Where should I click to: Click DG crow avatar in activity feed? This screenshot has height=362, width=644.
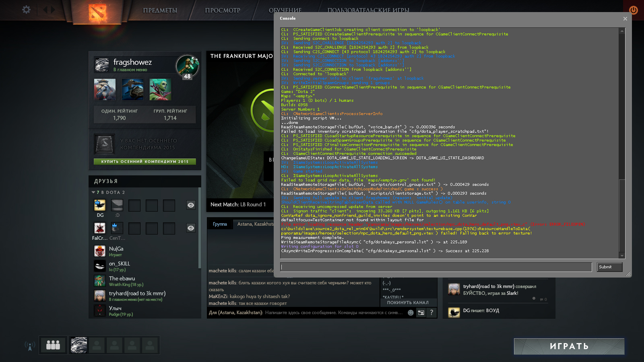(x=454, y=312)
